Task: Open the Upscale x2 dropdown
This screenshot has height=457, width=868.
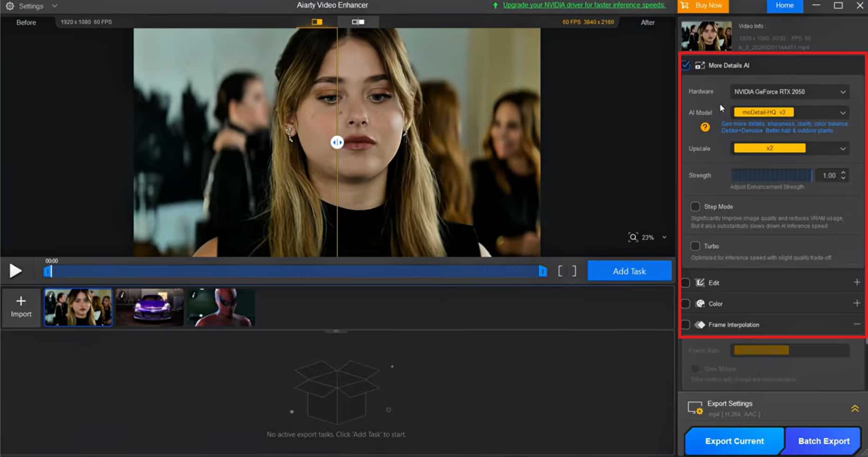Action: click(x=789, y=149)
